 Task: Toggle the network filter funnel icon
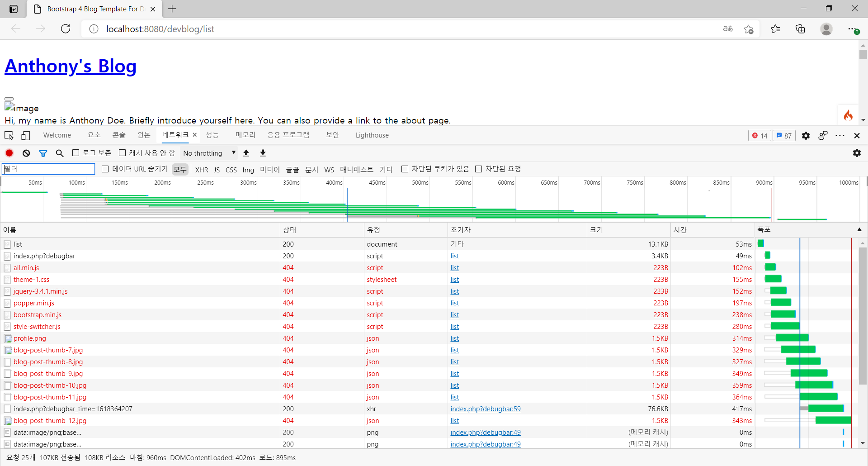click(43, 153)
